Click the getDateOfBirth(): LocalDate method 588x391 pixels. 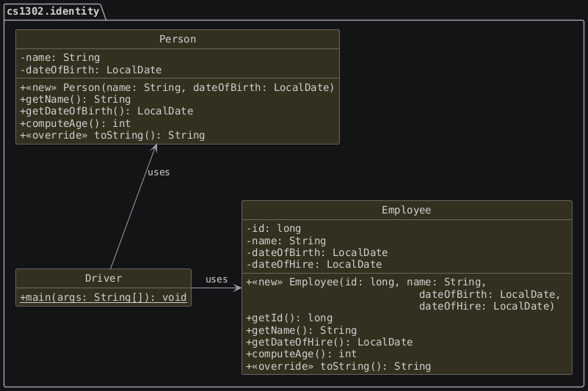click(x=106, y=111)
